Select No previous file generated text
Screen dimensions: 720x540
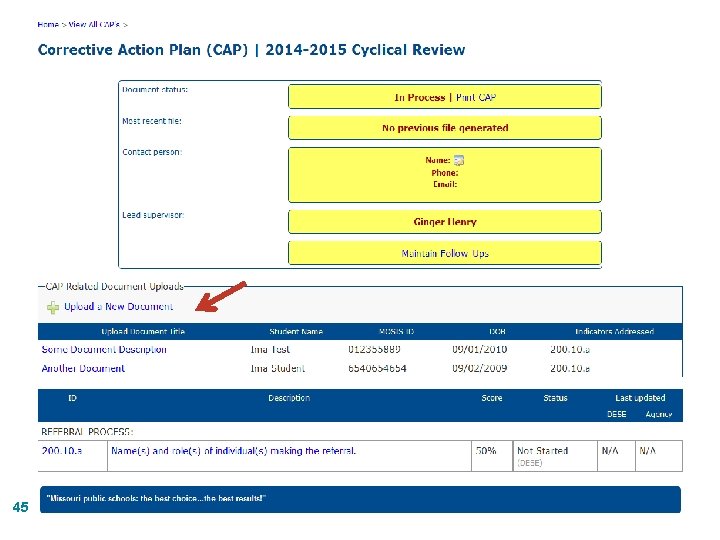point(445,128)
